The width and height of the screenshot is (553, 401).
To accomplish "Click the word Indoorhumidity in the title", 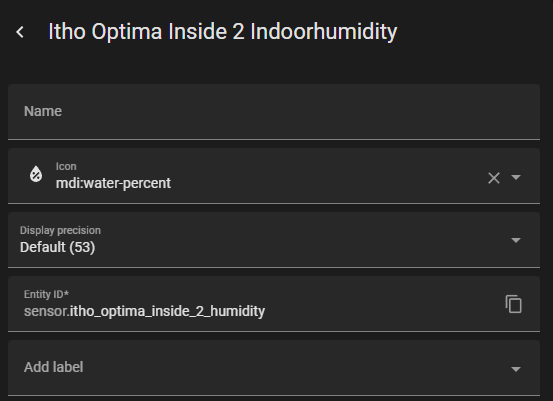I will coord(324,32).
